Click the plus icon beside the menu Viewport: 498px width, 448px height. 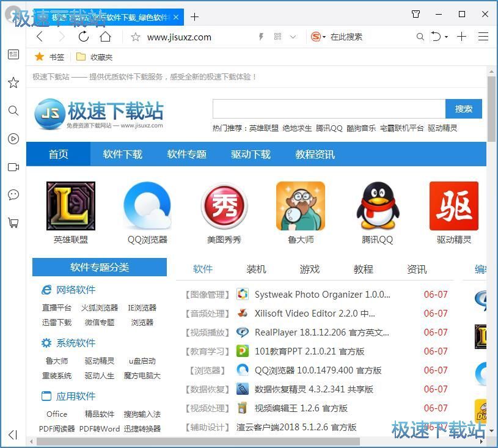461,37
